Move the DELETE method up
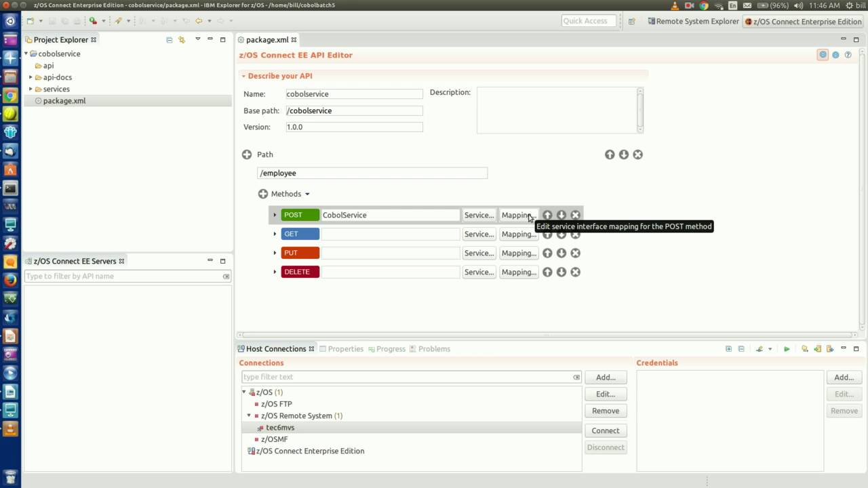The width and height of the screenshot is (868, 488). (x=547, y=272)
